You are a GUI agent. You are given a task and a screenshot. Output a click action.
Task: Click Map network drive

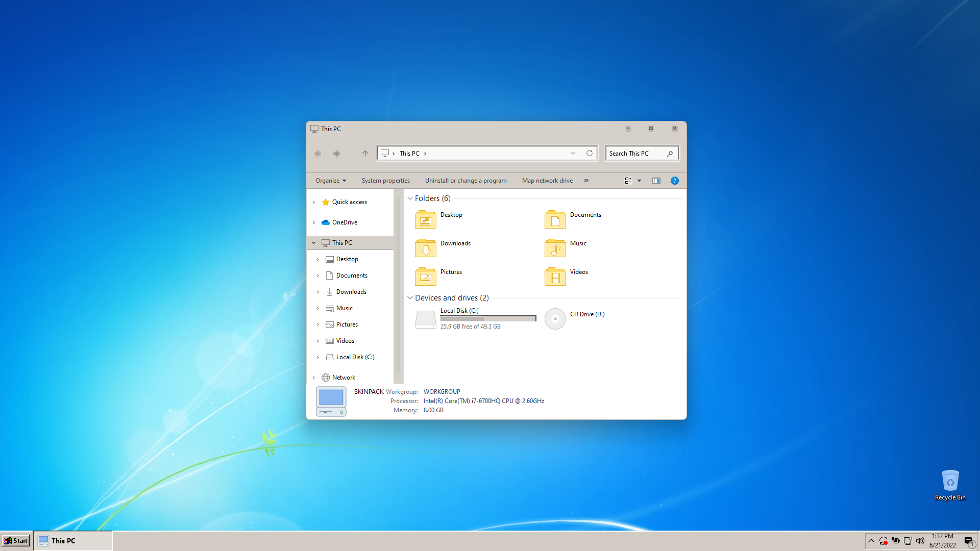[547, 181]
